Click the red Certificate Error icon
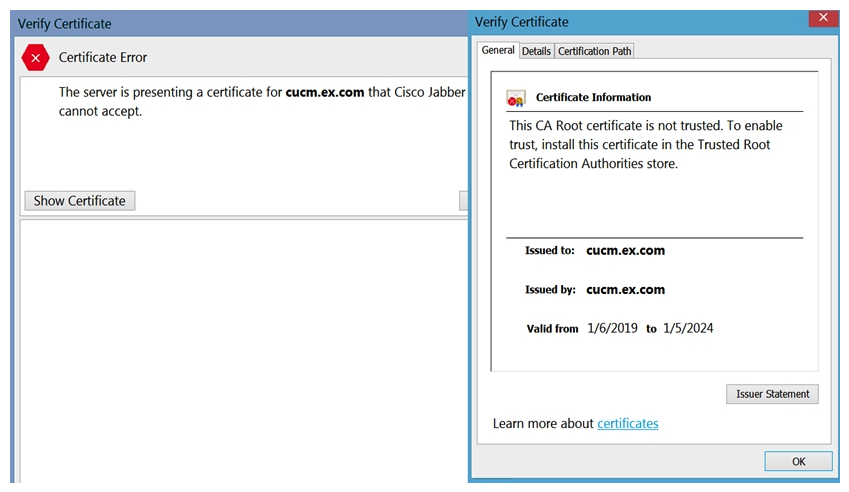849x492 pixels. (x=35, y=57)
